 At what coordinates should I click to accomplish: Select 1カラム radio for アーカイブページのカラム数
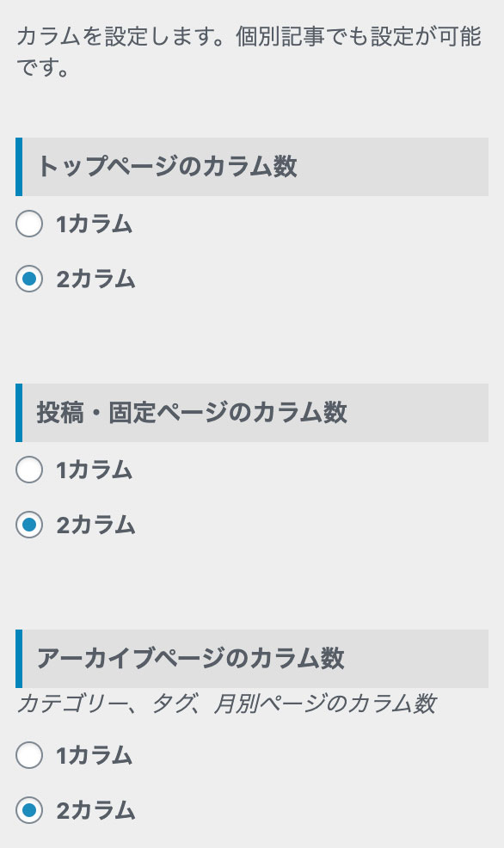tap(29, 755)
